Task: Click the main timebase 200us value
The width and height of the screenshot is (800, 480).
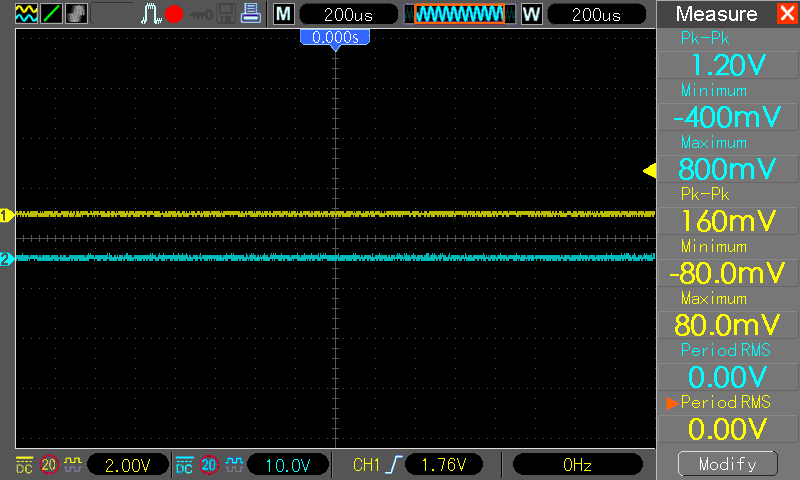Action: pos(348,14)
